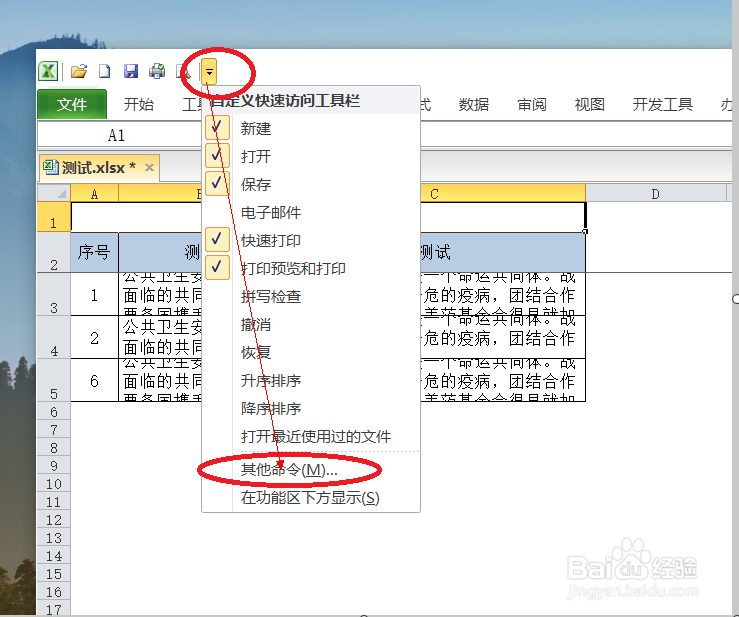Select row 5 header
739x617 pixels.
pos(54,380)
